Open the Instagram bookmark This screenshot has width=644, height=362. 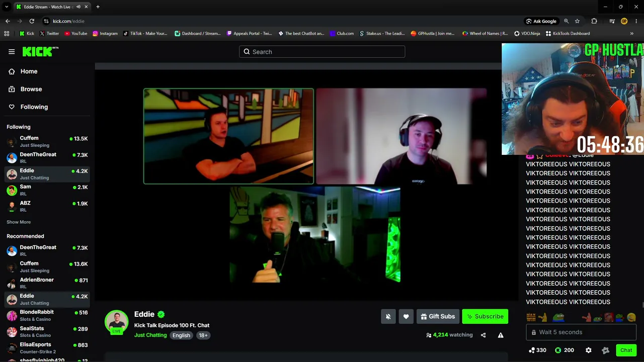click(105, 34)
